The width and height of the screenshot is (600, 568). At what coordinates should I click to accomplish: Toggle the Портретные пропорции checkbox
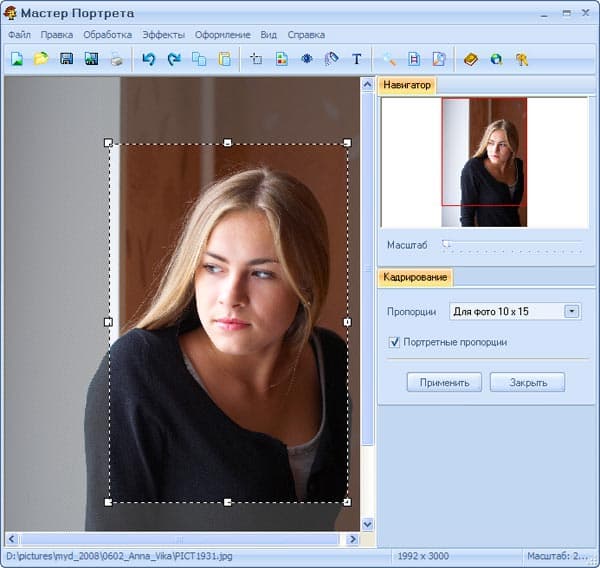click(x=394, y=342)
